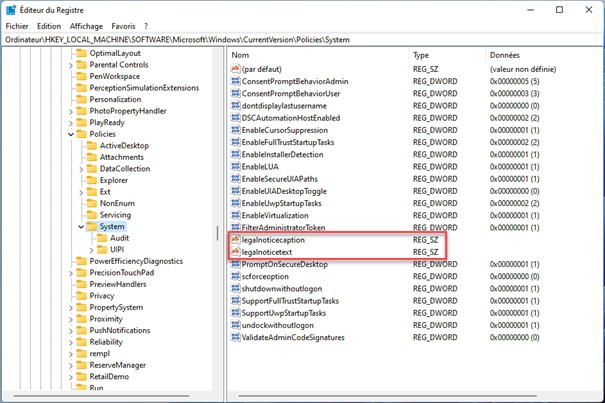Click the ConsentPromptBehaviorAdmin value icon
The height and width of the screenshot is (403, 605).
[x=235, y=80]
